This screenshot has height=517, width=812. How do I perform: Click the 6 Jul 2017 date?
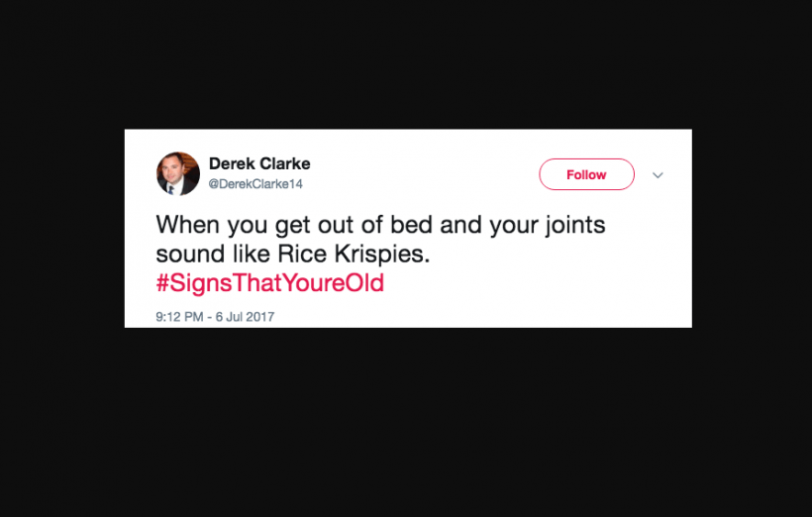pyautogui.click(x=245, y=317)
